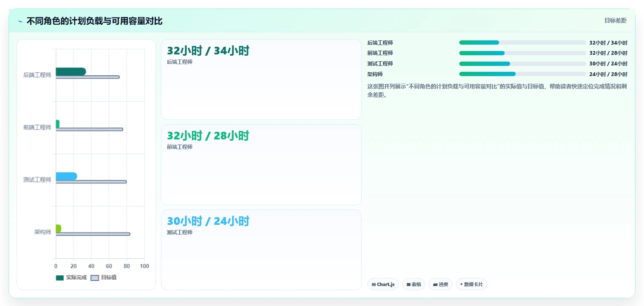Image resolution: width=644 pixels, height=306 pixels.
Task: Click 32小时 / 28小时 value in progress list
Action: click(x=608, y=53)
